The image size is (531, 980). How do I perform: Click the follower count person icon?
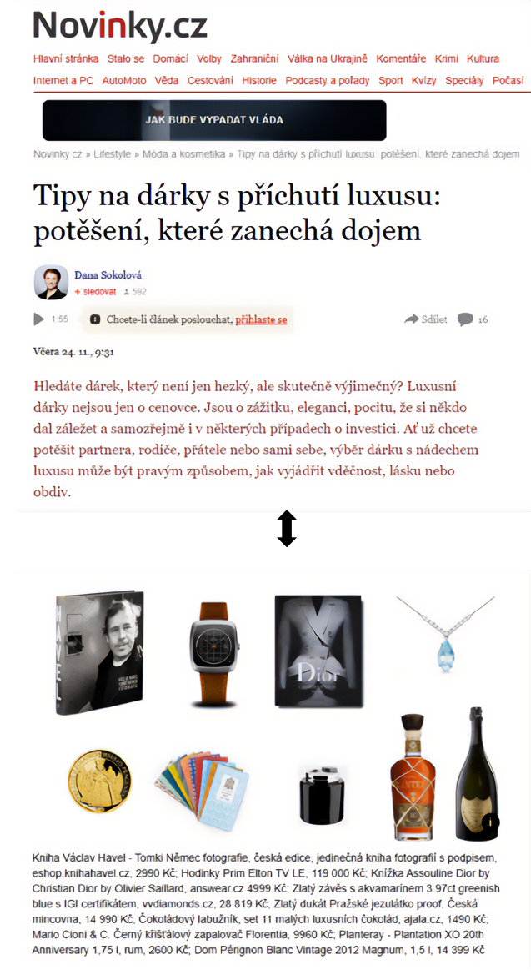click(127, 292)
